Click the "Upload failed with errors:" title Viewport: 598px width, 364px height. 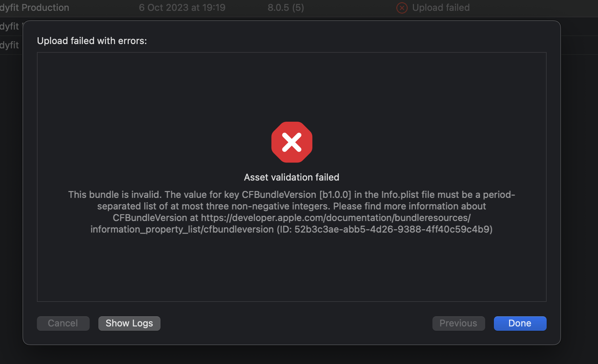coord(92,41)
